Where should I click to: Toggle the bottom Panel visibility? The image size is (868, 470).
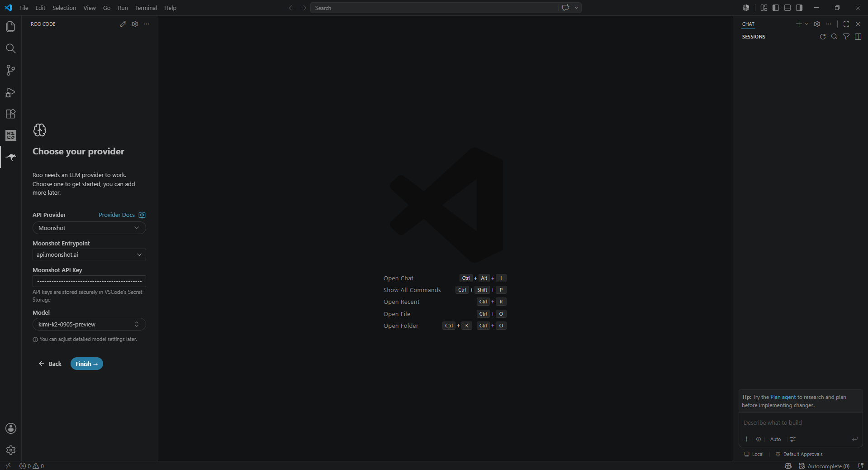(787, 8)
